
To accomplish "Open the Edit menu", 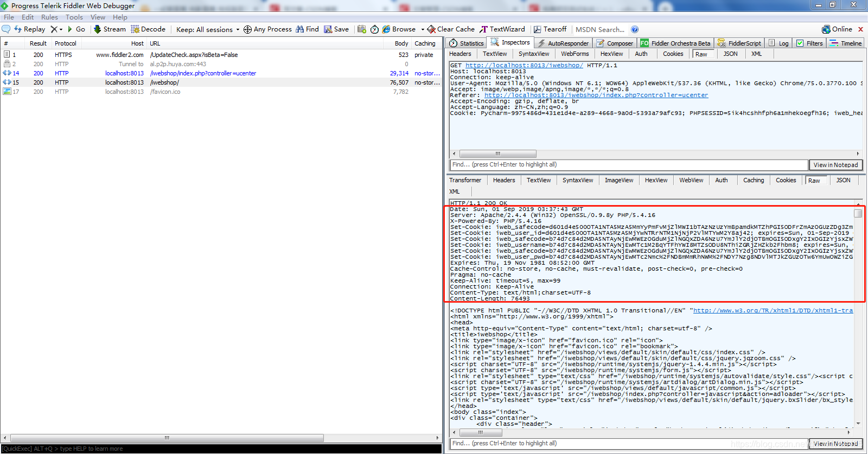I will tap(28, 17).
